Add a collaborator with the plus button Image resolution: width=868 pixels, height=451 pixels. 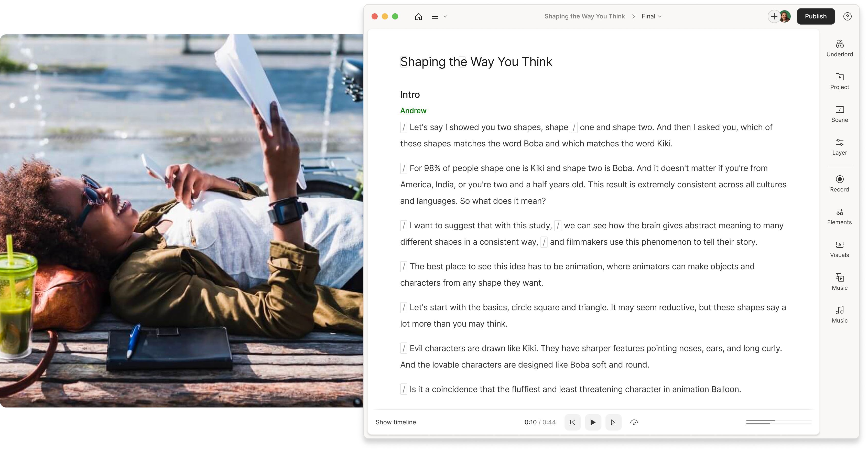coord(774,16)
